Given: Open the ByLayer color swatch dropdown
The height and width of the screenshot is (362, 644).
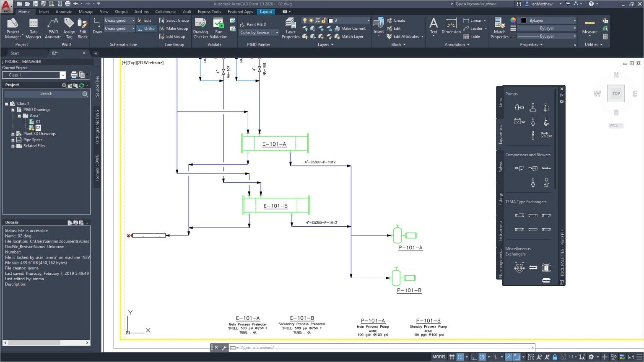Looking at the screenshot, I should coord(575,20).
